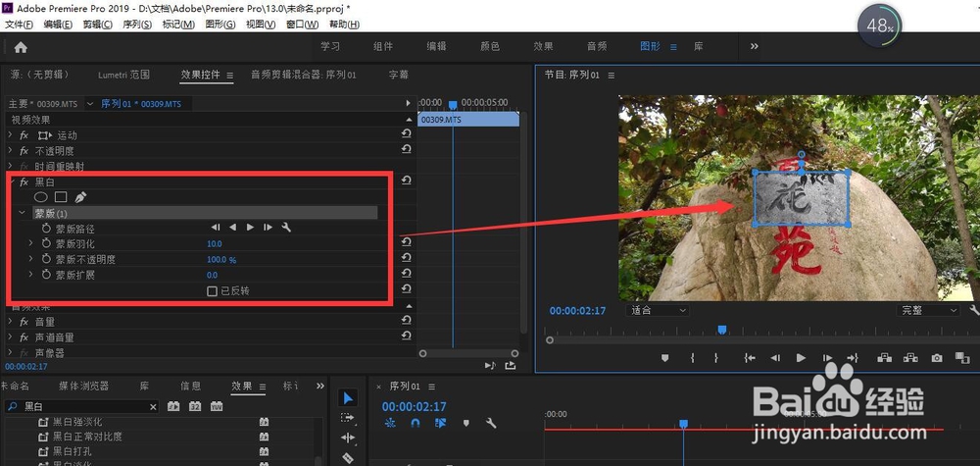Edit the 蒙版羽化 value 10.0
Viewport: 980px width, 466px height.
pyautogui.click(x=215, y=244)
